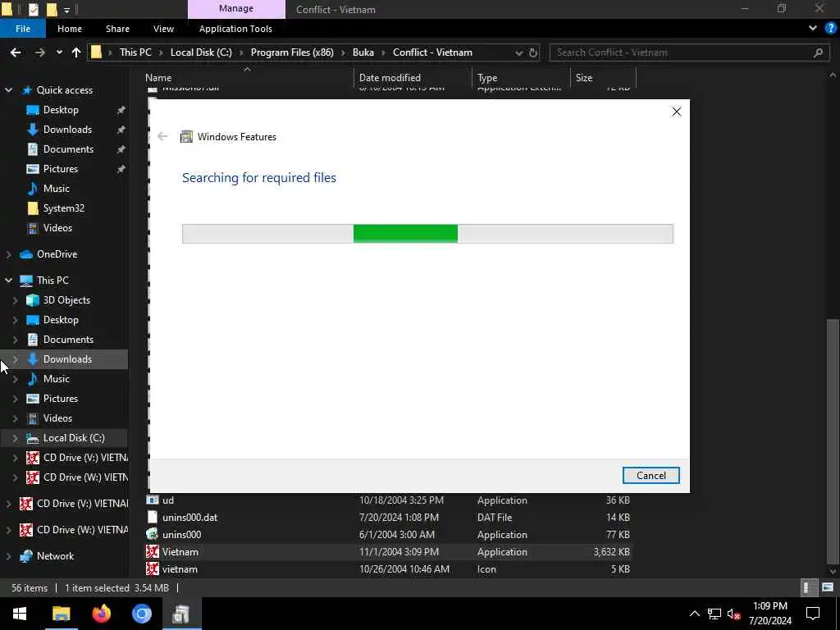Expand the Network tree node
This screenshot has height=630, width=840.
(8, 556)
